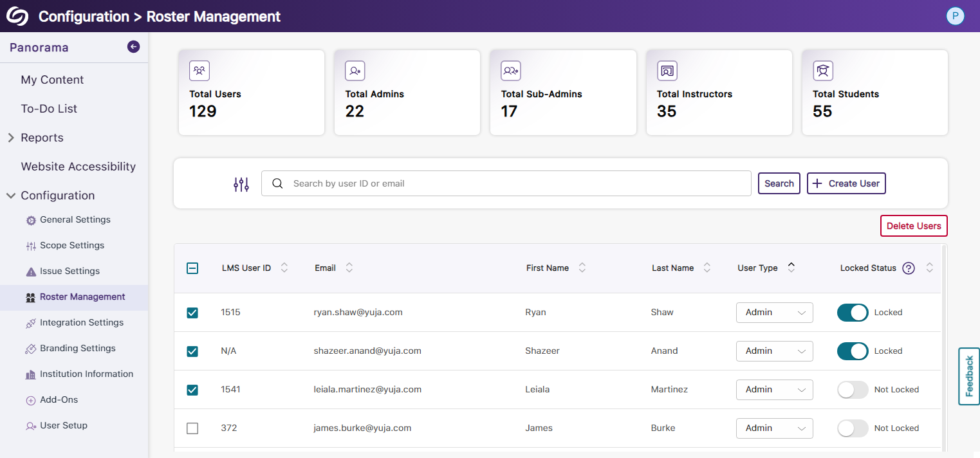980x458 pixels.
Task: Uncheck the checkbox for Ryan Shaw
Action: pyautogui.click(x=192, y=313)
